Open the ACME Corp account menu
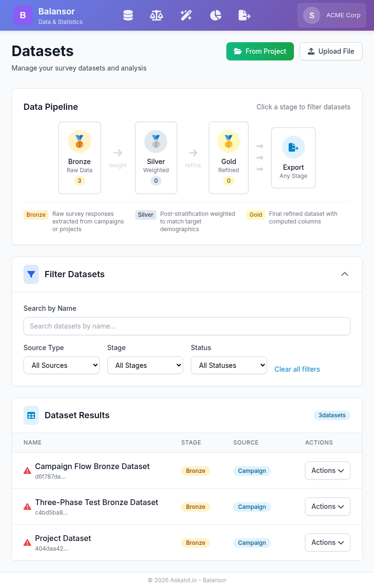The width and height of the screenshot is (374, 588). point(331,15)
